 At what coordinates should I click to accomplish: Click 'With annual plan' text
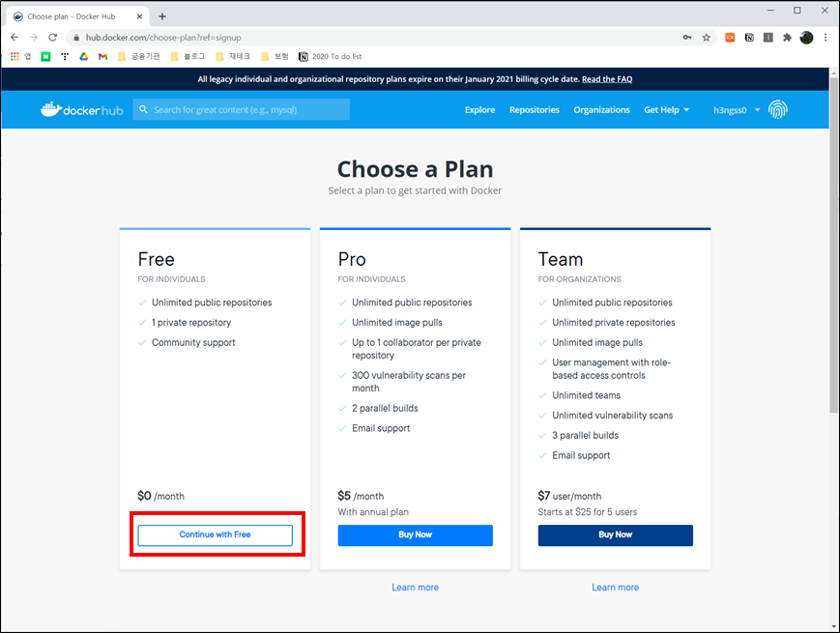click(x=373, y=512)
